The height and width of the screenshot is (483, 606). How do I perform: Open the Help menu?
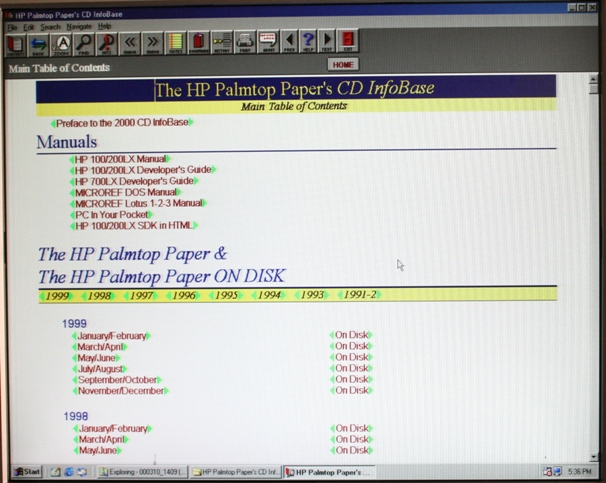pos(104,26)
